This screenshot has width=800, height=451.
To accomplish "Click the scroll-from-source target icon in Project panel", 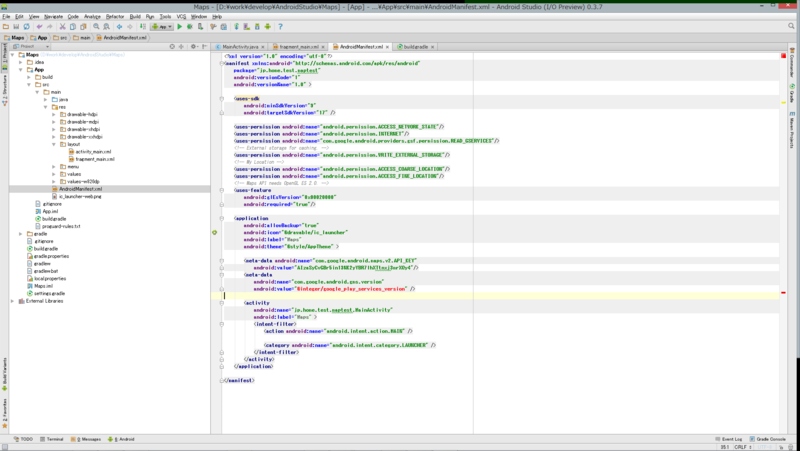I will click(x=172, y=46).
